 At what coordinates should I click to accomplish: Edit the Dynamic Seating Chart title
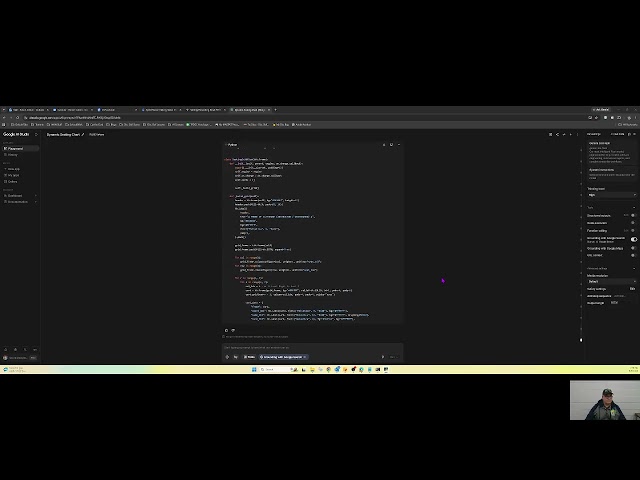(83, 134)
